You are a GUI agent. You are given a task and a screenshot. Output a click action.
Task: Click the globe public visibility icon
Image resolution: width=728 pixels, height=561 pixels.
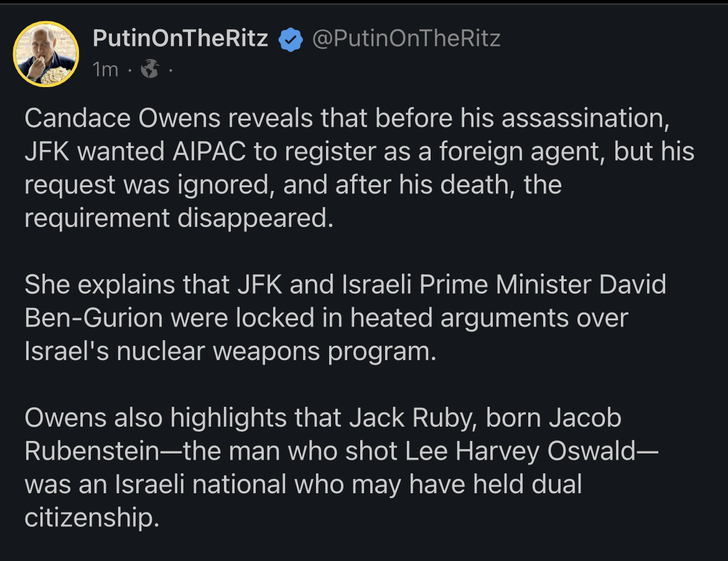(149, 70)
